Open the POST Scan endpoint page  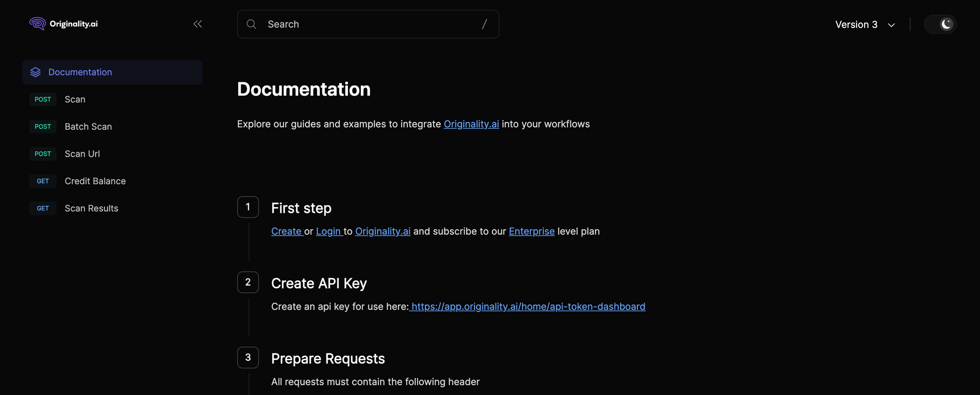(112, 99)
